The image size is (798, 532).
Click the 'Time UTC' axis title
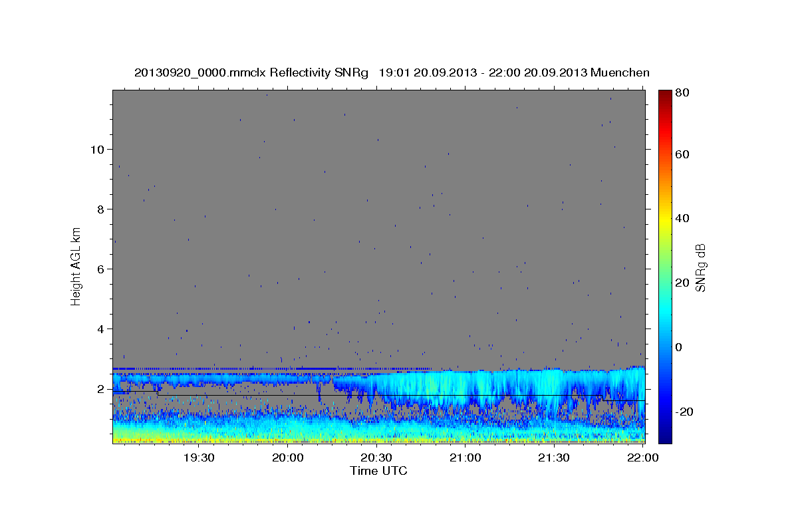pyautogui.click(x=378, y=471)
